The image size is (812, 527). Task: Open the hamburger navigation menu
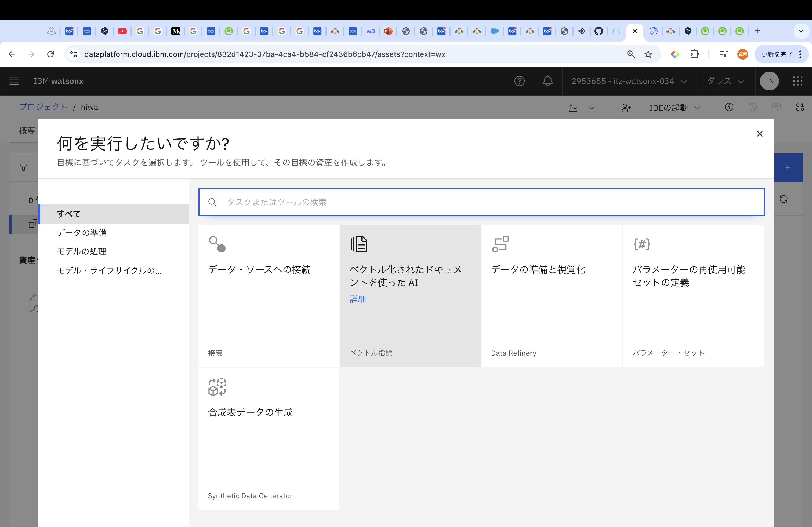pos(14,81)
